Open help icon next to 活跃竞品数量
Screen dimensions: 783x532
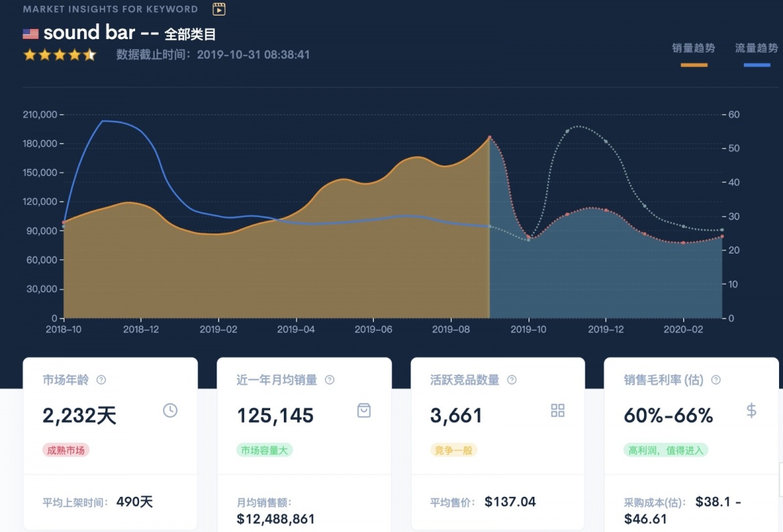click(512, 380)
